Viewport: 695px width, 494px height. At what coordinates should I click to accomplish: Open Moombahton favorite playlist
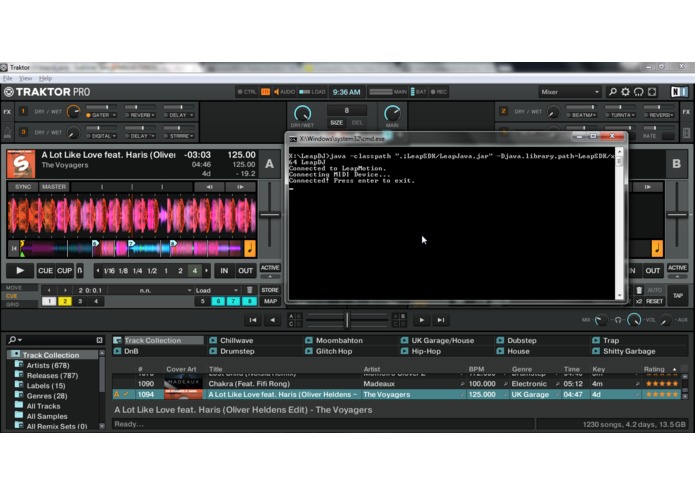339,340
